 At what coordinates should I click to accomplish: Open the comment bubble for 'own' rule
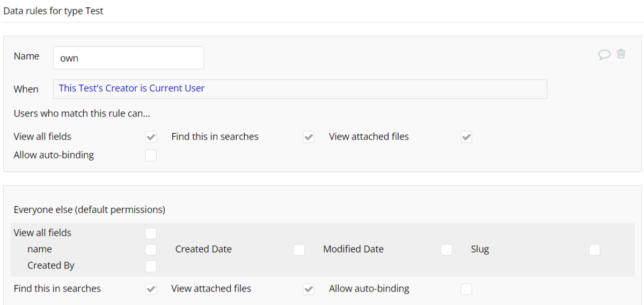point(604,54)
